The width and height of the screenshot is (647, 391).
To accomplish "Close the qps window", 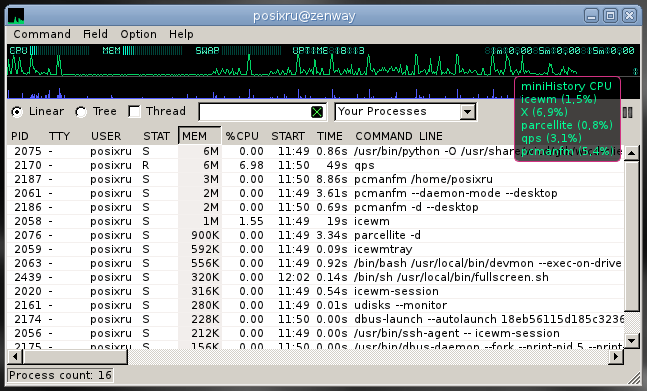I will (x=629, y=16).
